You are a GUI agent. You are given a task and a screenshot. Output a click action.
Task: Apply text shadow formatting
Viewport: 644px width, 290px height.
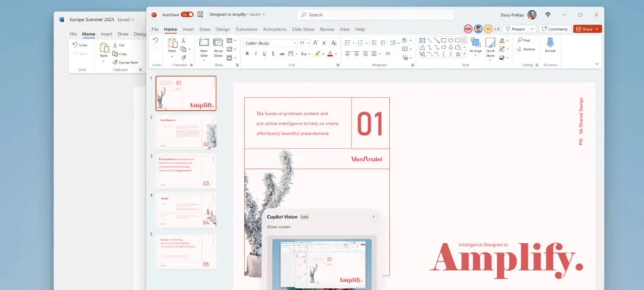[x=273, y=54]
